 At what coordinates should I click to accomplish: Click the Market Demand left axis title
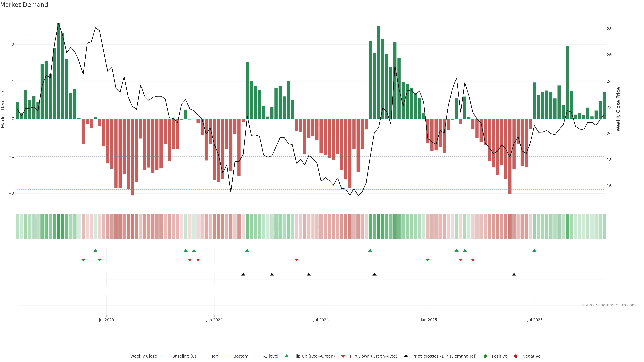click(3, 109)
